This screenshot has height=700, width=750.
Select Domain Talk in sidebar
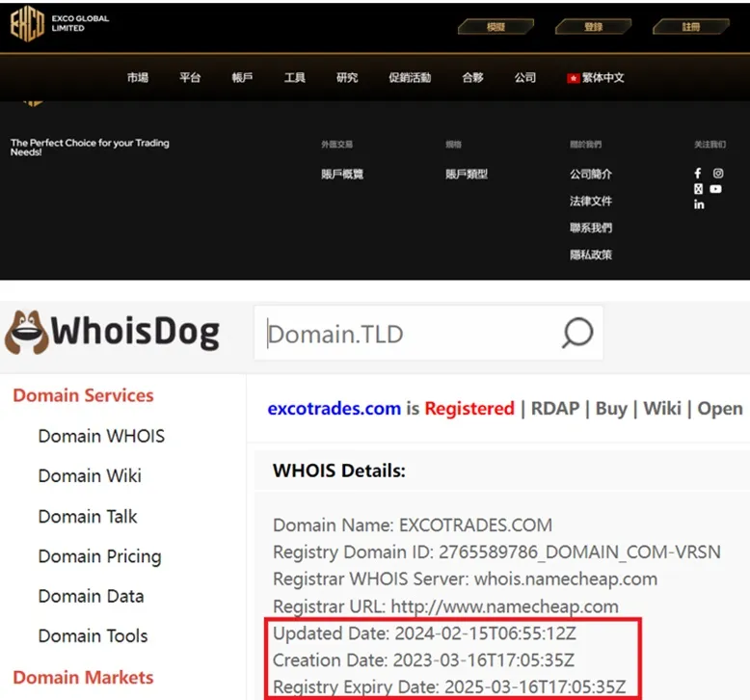[88, 516]
